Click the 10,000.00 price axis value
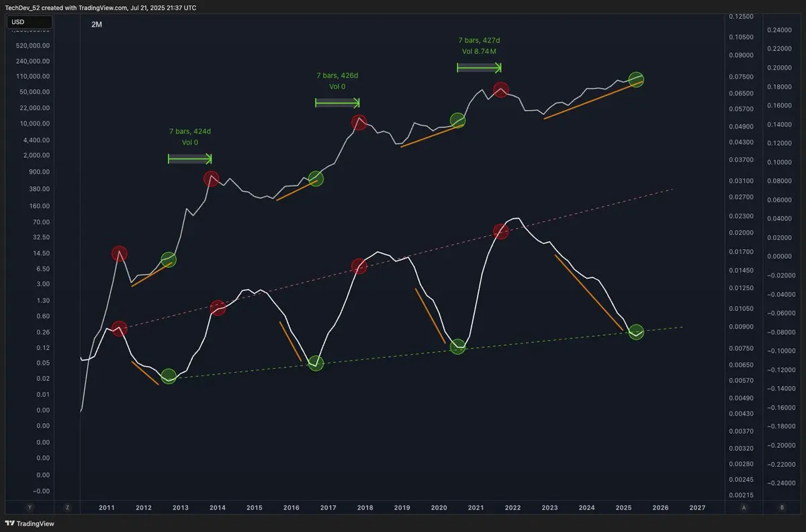The image size is (806, 532). (x=34, y=124)
